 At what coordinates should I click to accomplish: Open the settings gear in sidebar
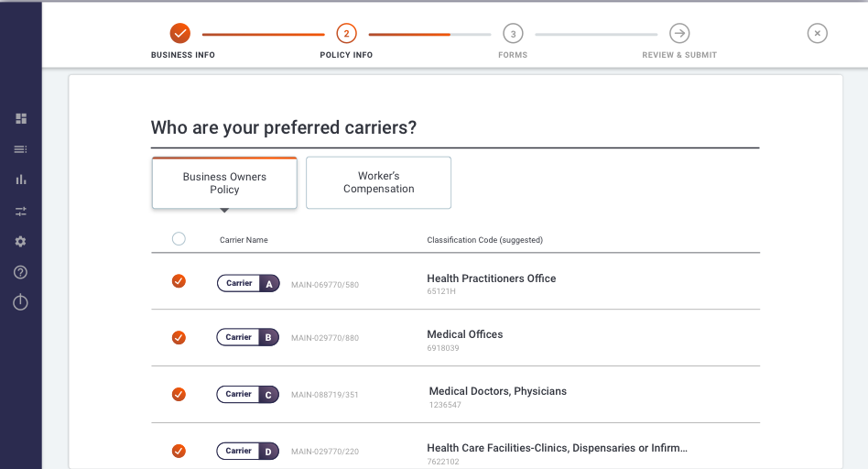20,242
